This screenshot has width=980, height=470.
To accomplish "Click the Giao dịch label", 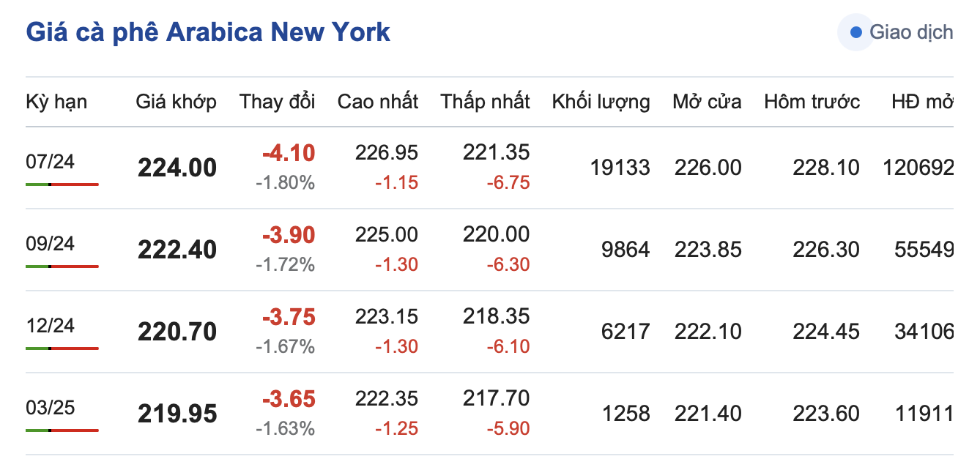I will pos(911,33).
